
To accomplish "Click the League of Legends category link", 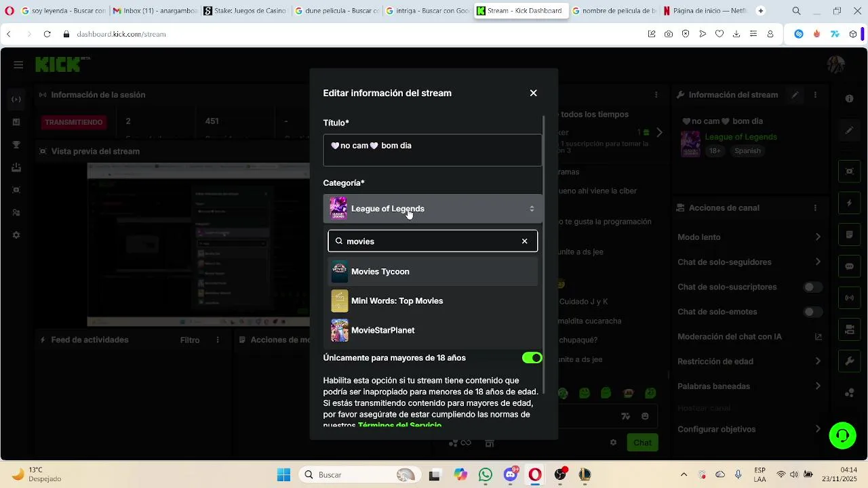I will (x=741, y=137).
